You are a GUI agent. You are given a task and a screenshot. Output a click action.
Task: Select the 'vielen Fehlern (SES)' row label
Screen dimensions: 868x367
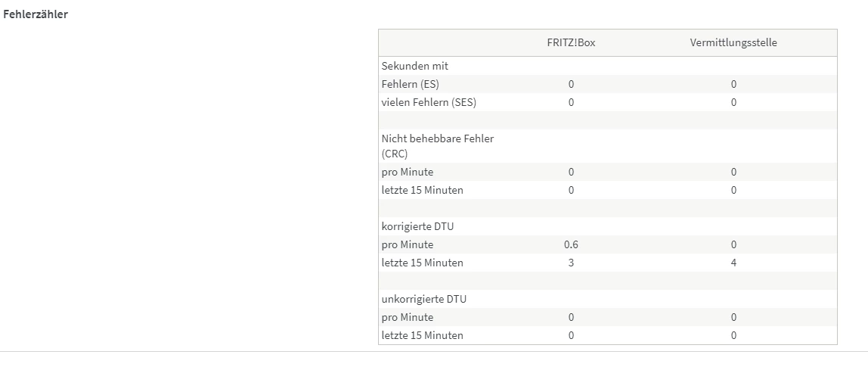tap(429, 102)
